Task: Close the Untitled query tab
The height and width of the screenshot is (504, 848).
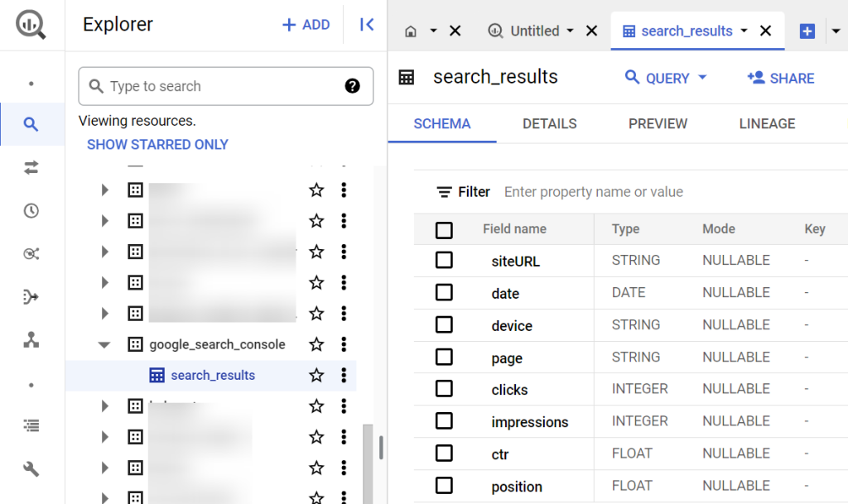Action: 591,31
